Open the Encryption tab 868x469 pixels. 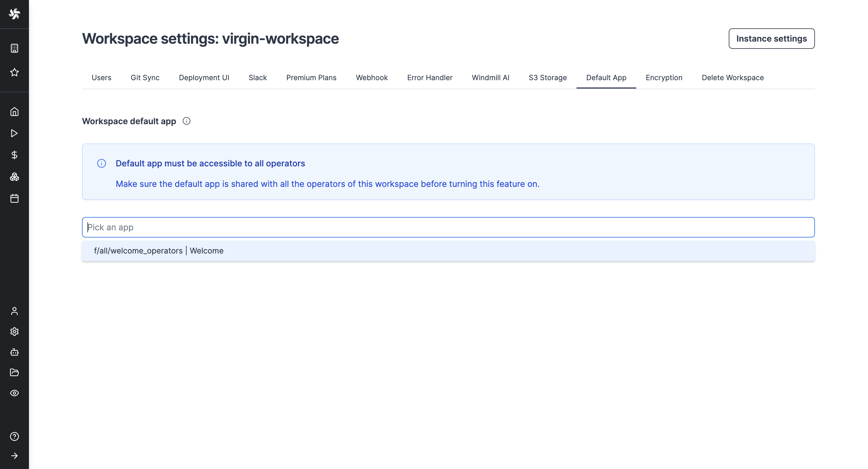point(664,77)
